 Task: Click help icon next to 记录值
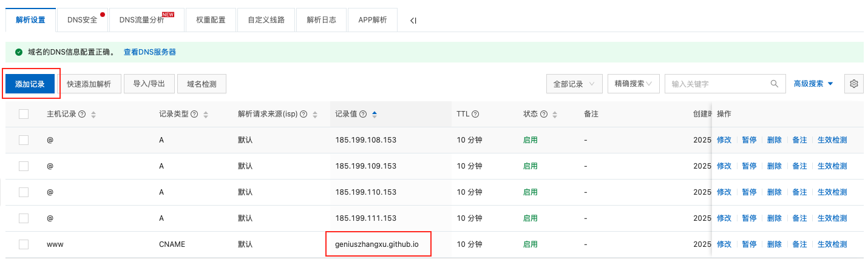[x=363, y=114]
